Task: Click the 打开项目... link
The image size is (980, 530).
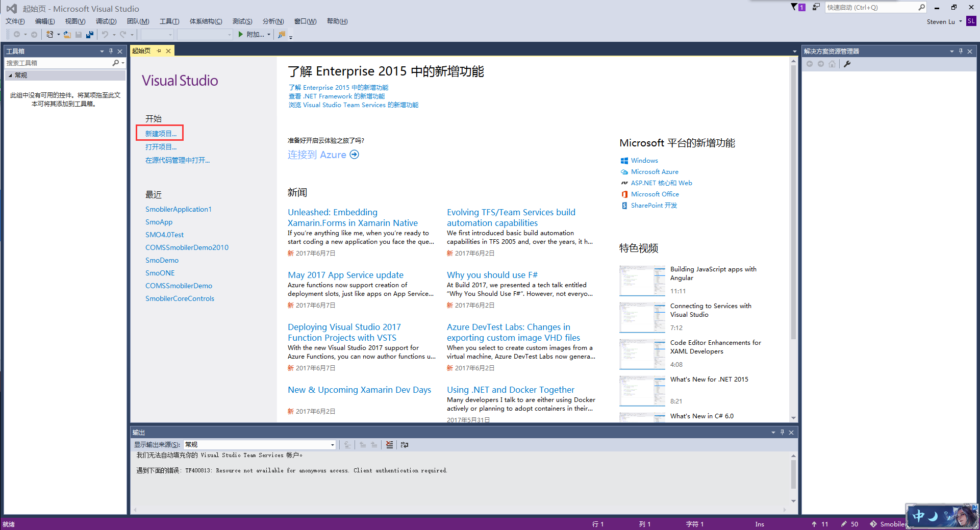Action: click(161, 147)
